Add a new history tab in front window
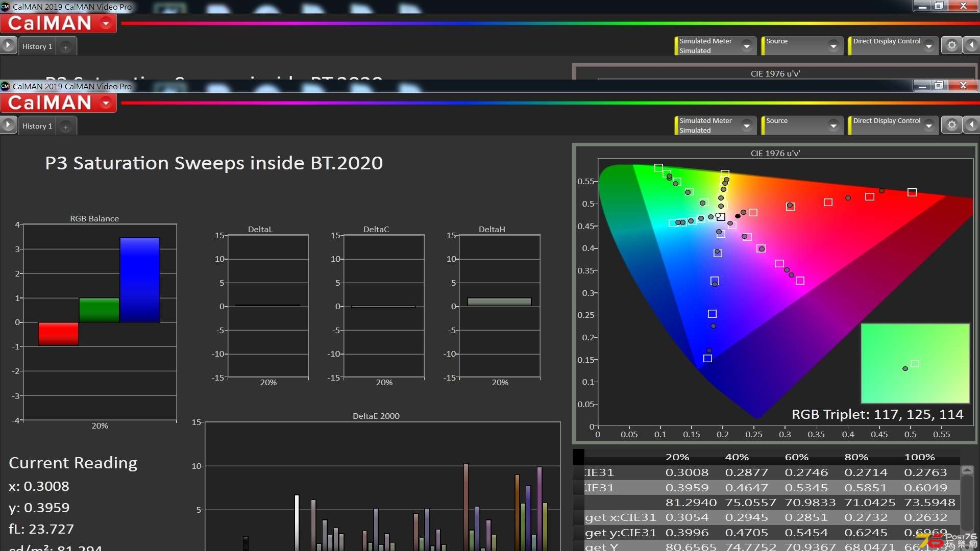Screen dimensions: 980x551 coord(65,127)
